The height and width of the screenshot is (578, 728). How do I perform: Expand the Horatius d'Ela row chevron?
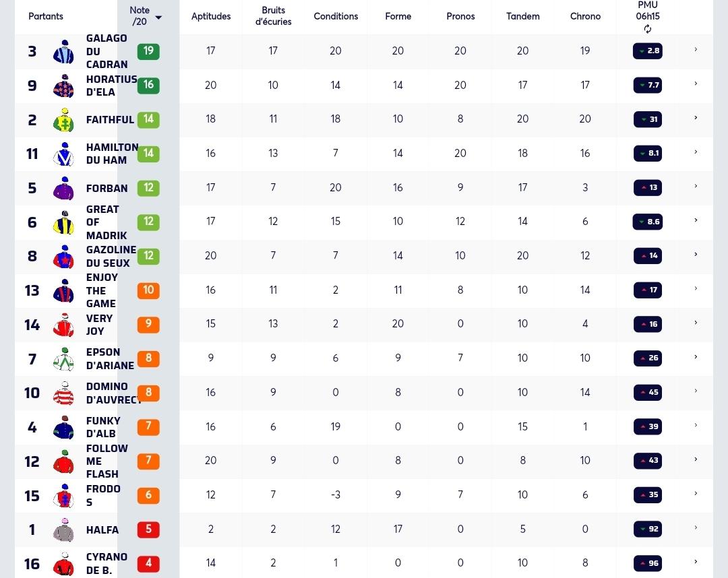[x=696, y=84]
